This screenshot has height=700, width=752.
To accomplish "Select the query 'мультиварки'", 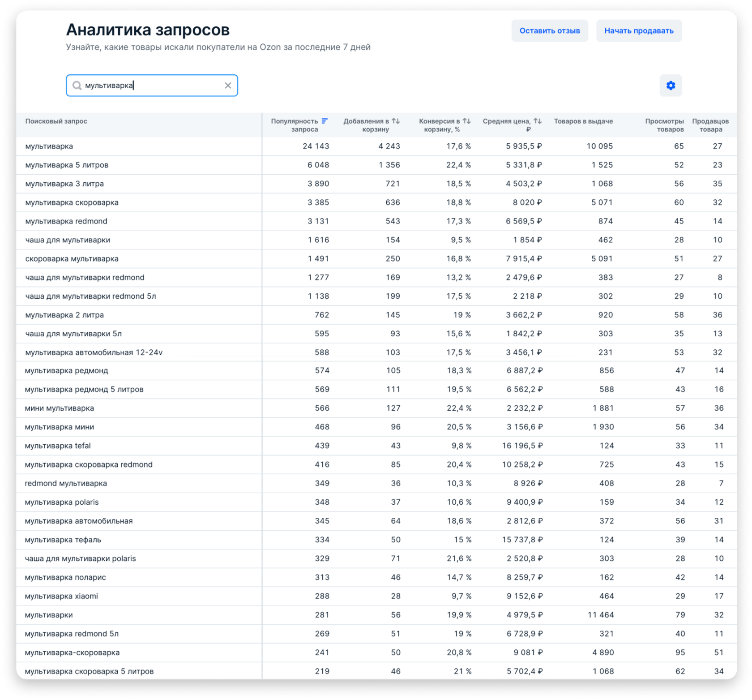I will (x=48, y=615).
